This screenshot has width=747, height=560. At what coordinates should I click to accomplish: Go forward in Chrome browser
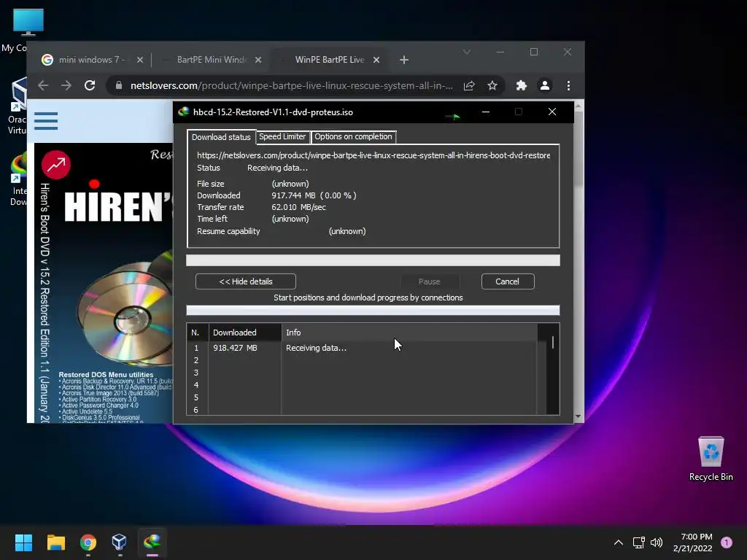[66, 86]
